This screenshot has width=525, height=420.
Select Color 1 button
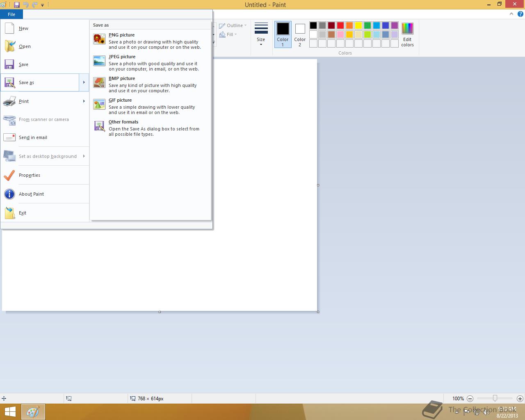[x=283, y=34]
